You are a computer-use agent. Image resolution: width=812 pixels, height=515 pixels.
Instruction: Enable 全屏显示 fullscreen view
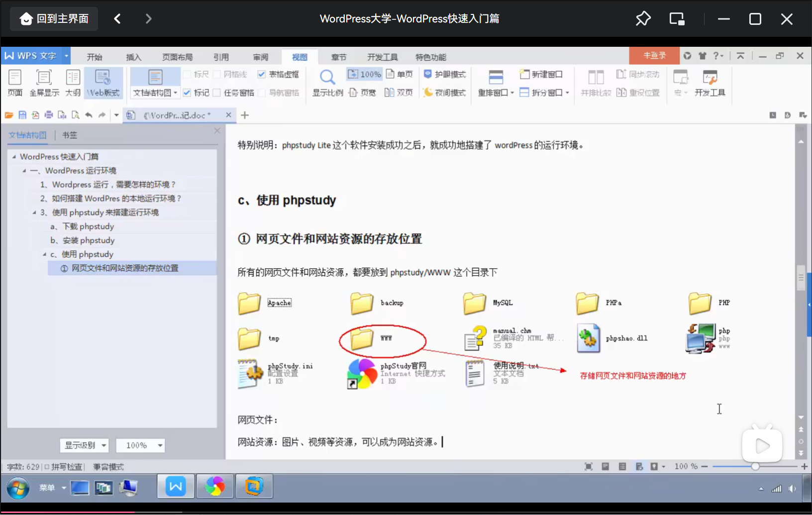(x=44, y=83)
